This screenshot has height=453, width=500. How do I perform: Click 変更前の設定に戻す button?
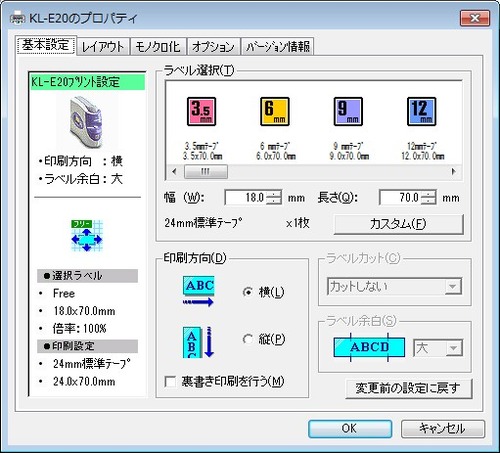point(409,388)
